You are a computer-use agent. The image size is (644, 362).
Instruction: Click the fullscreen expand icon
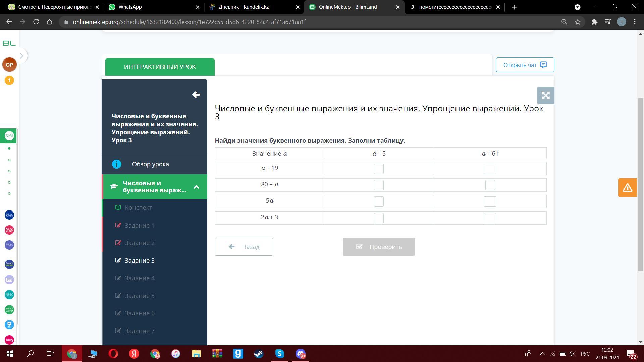click(545, 96)
